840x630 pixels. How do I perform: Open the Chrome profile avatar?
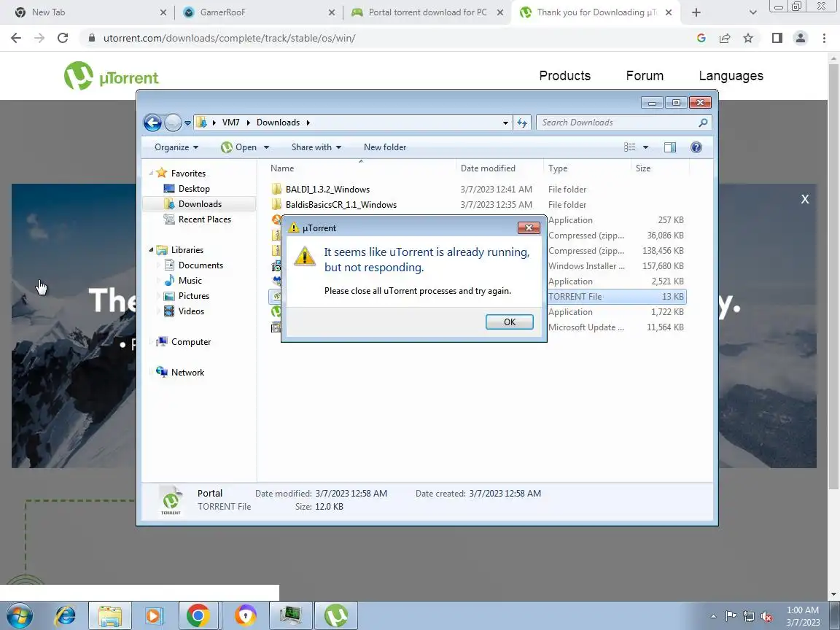801,38
